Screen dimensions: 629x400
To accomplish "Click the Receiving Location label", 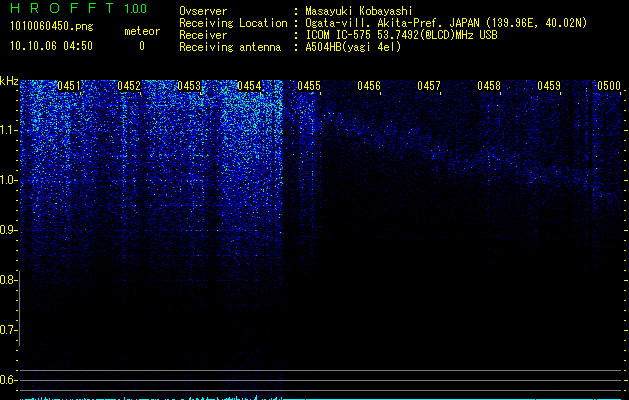I will coord(233,23).
